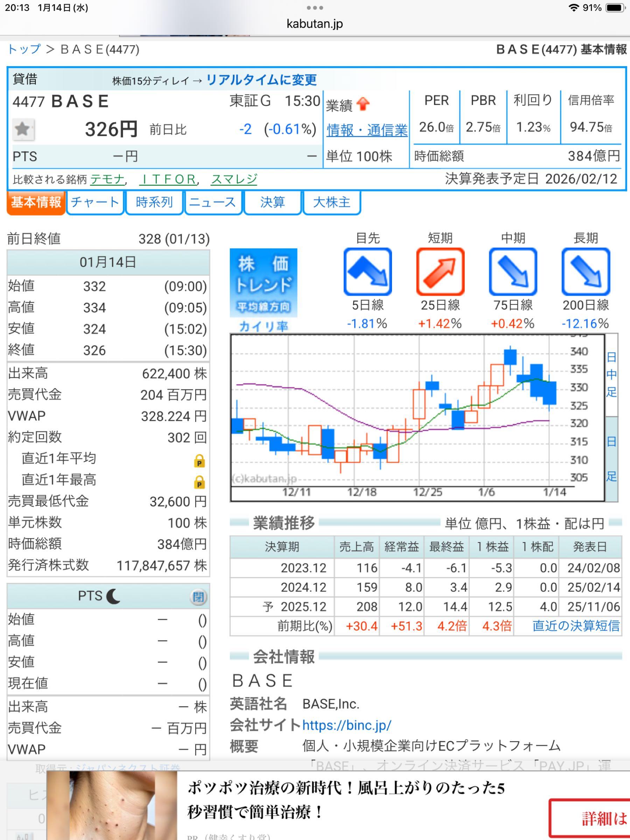The width and height of the screenshot is (630, 840).
Task: Click the kabutan.jp address bar
Action: click(314, 24)
